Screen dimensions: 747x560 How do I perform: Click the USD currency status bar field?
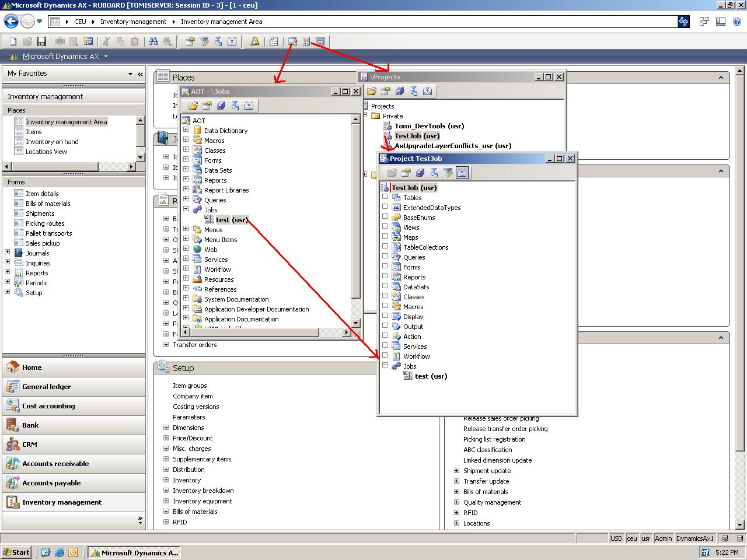point(616,538)
